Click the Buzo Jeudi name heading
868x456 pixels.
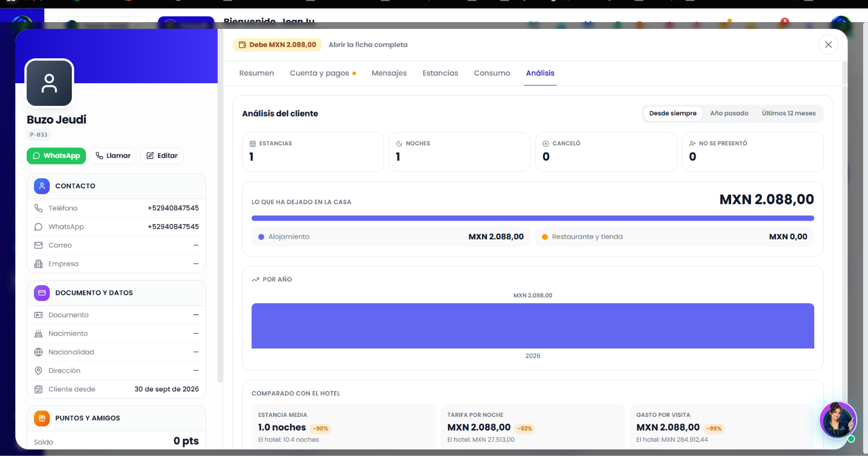click(57, 119)
